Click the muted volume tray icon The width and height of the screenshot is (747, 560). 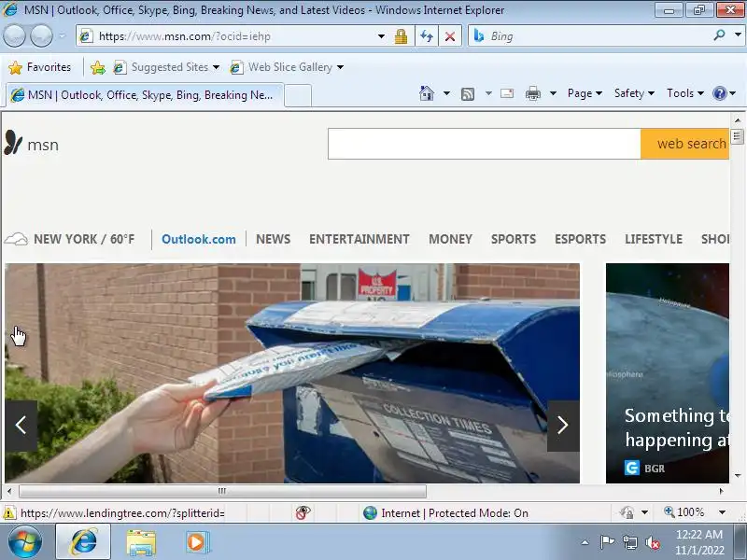coord(652,542)
